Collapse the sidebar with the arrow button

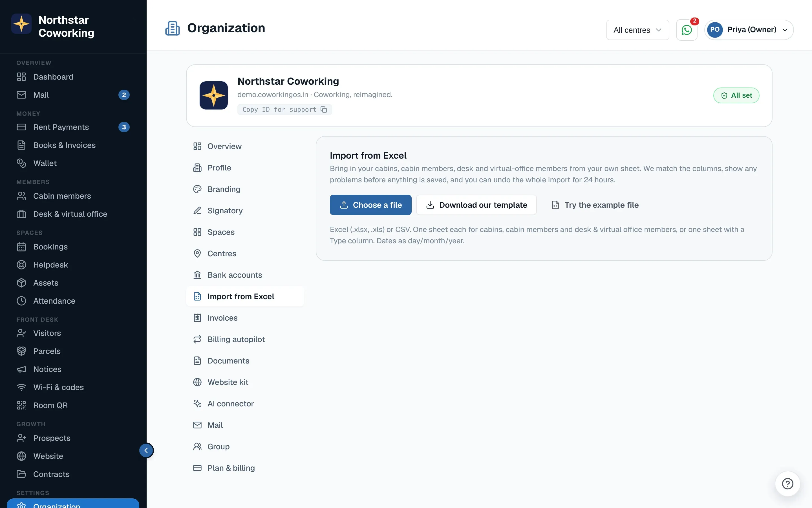[x=146, y=450]
